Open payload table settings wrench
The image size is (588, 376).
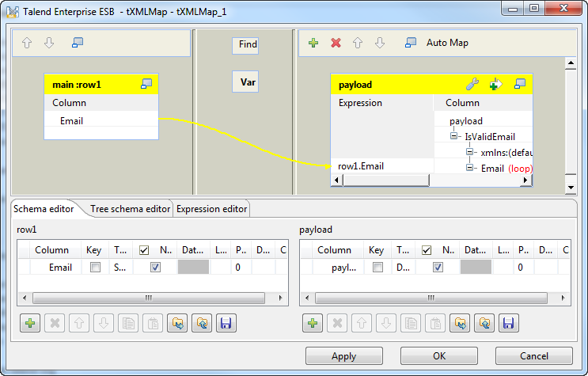click(x=472, y=84)
